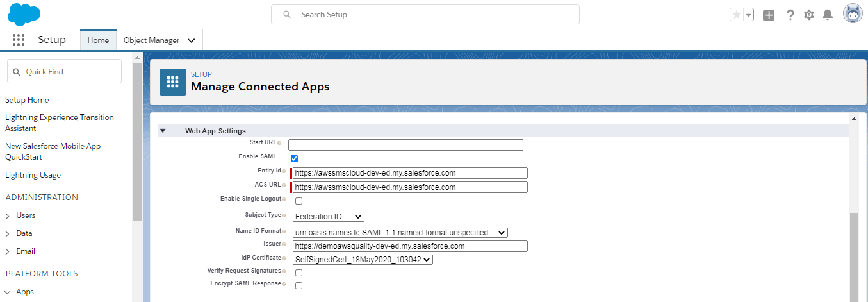This screenshot has width=868, height=302.
Task: Open the App Launcher grid icon
Action: click(x=19, y=40)
